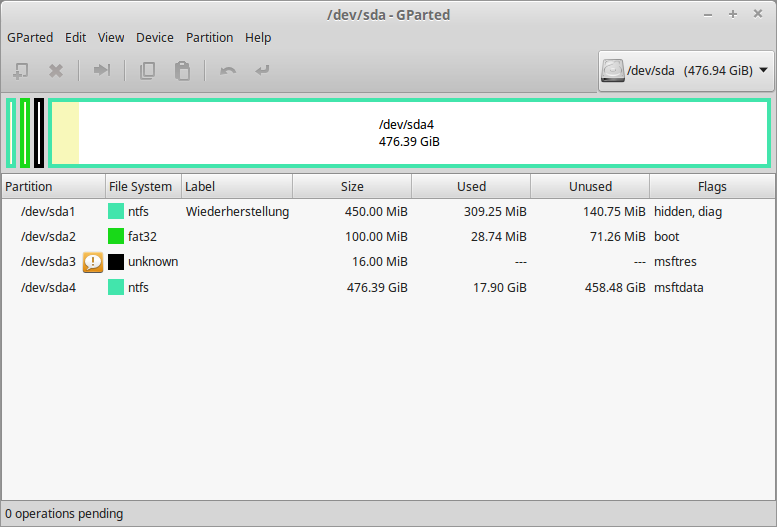The width and height of the screenshot is (777, 527).
Task: Click the unknown file system text
Action: pos(153,262)
